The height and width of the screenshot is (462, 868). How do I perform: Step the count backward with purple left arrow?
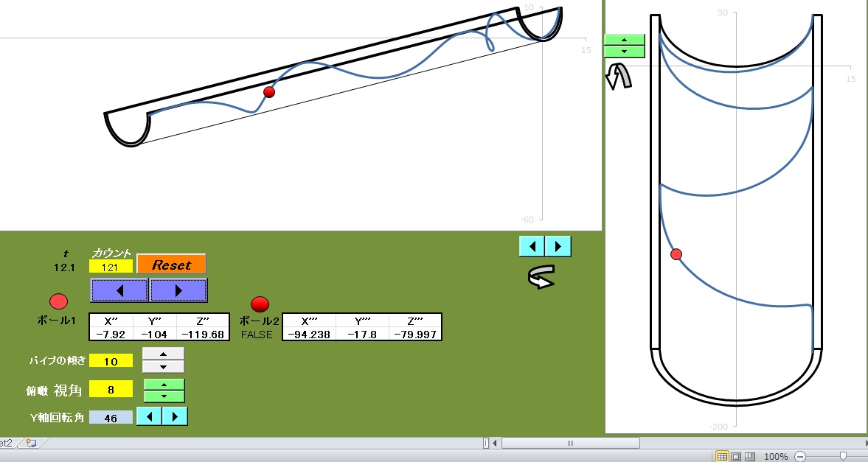pyautogui.click(x=119, y=290)
